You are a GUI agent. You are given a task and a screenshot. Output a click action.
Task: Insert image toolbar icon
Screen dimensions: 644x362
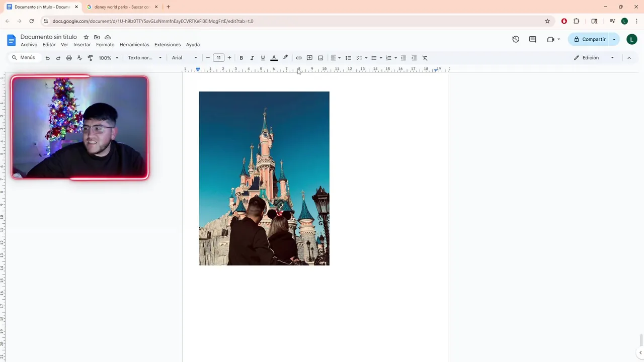click(320, 58)
